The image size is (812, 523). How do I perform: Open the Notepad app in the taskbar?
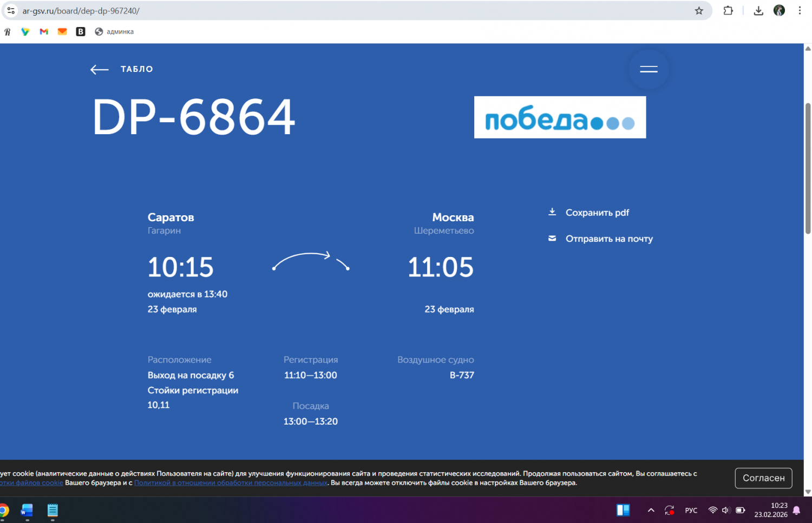(x=53, y=510)
